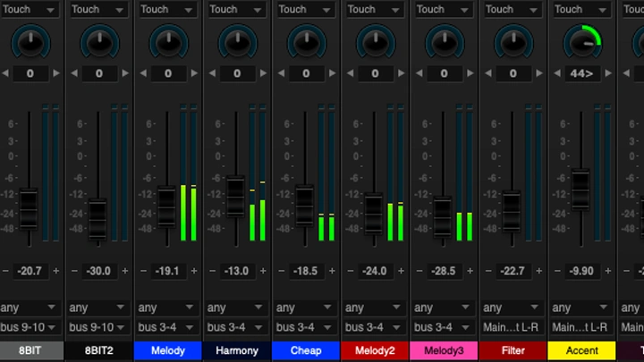The width and height of the screenshot is (644, 362).
Task: Click the -13.0 volume value on Harmony
Action: click(236, 271)
